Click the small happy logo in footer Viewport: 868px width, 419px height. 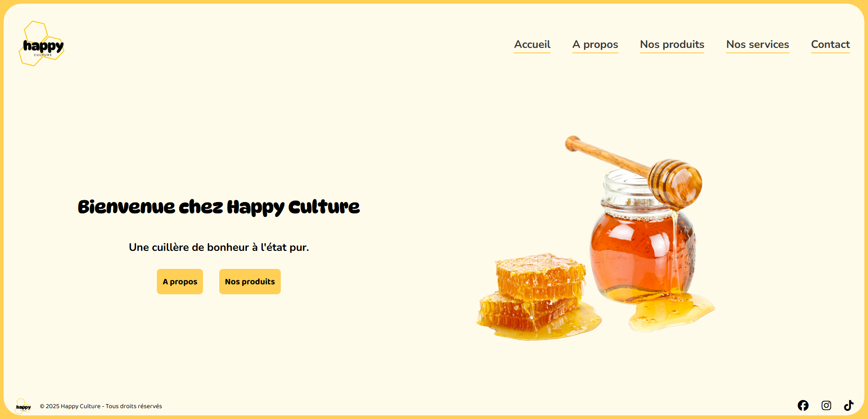click(23, 406)
